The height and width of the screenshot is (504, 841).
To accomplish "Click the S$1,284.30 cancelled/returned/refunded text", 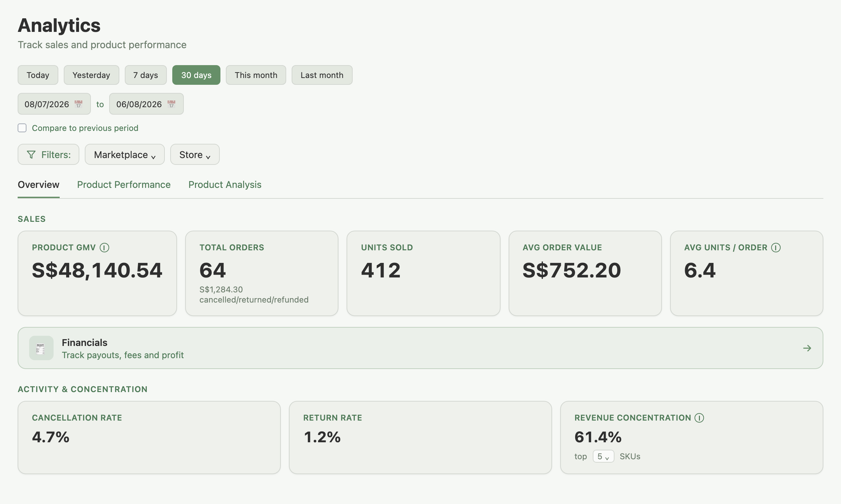I will pos(254,294).
